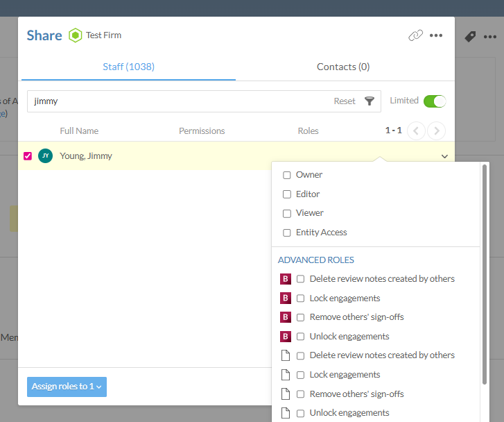
Task: Click the JY avatar for Jimmy Young
Action: [x=45, y=155]
